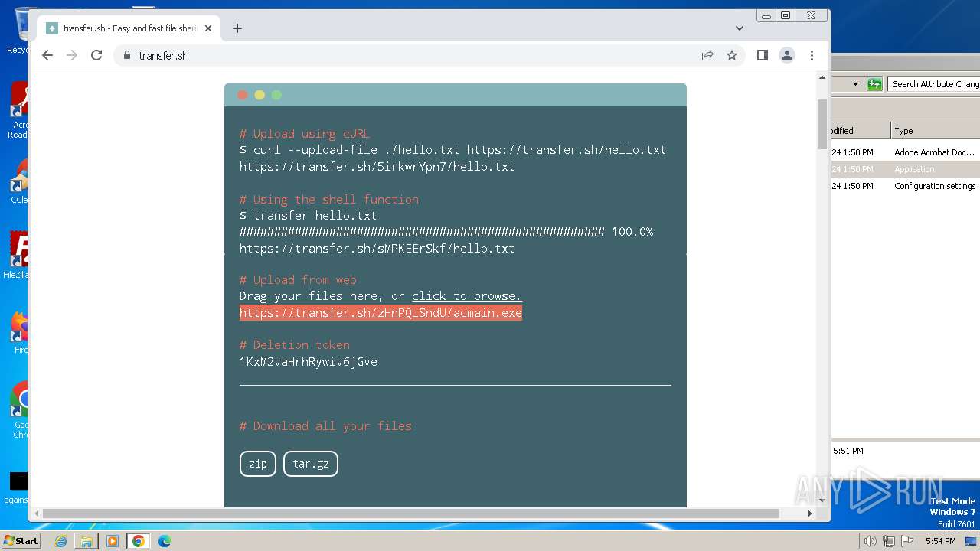980x551 pixels.
Task: Open CCleaner desktop shortcut
Action: pos(18,182)
